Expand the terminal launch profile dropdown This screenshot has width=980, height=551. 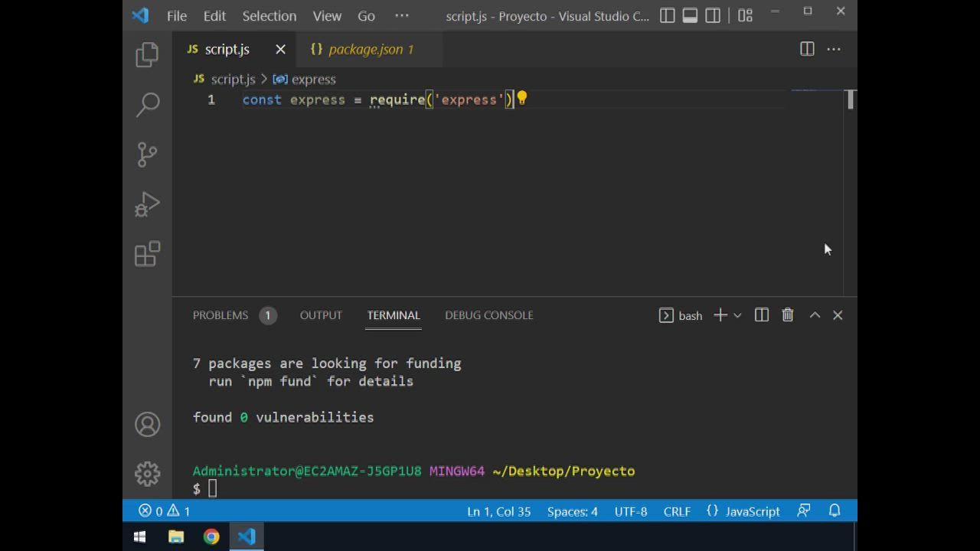click(x=737, y=315)
